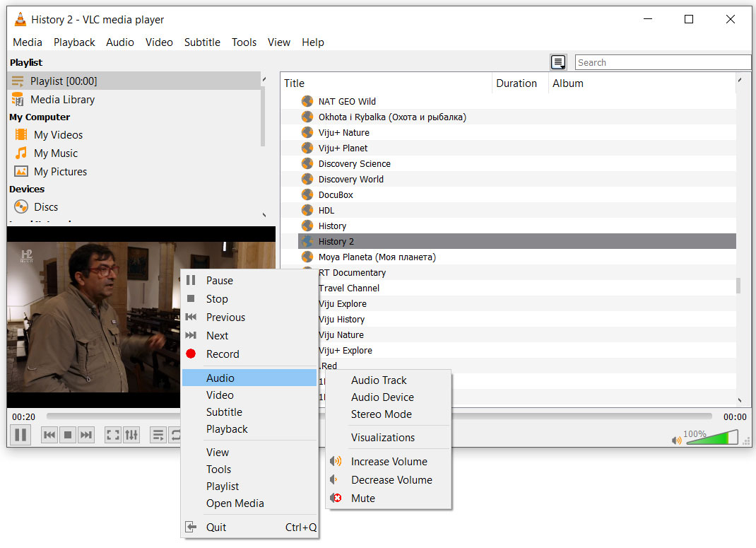Image resolution: width=756 pixels, height=548 pixels.
Task: Adjust the volume slider at 100%
Action: [712, 438]
